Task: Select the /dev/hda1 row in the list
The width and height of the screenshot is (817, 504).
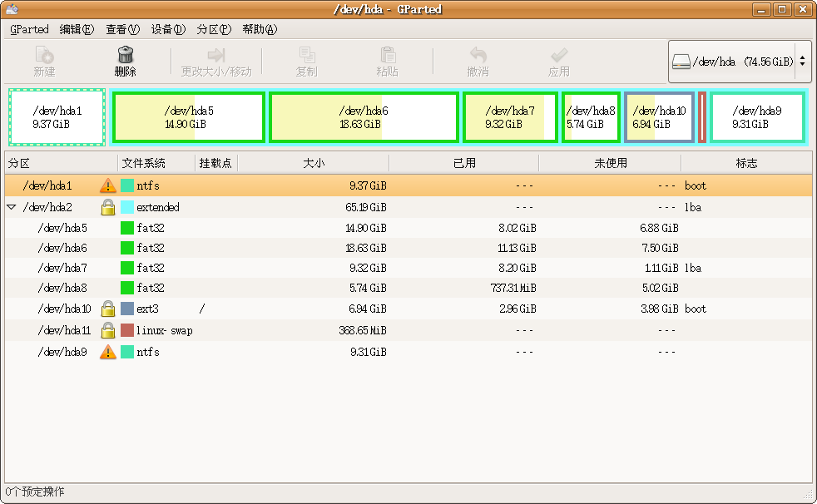Action: [408, 185]
